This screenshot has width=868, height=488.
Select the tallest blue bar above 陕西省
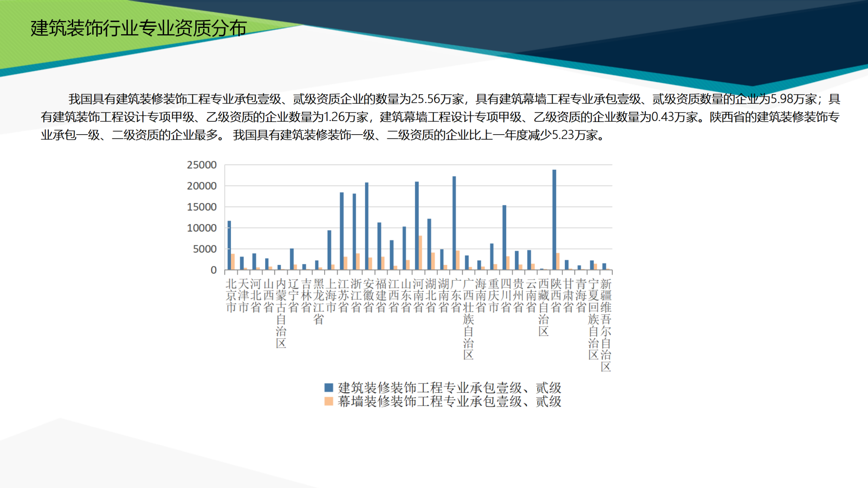click(x=554, y=220)
